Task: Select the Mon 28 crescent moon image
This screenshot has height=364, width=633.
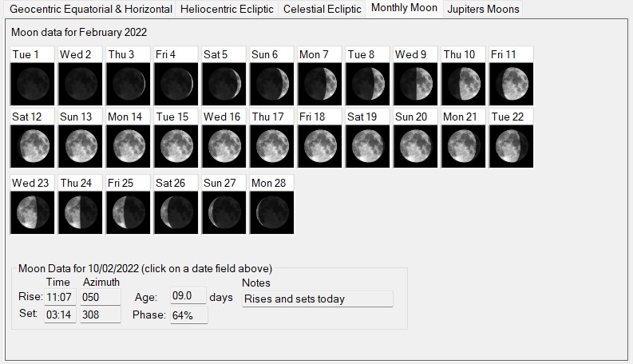Action: pyautogui.click(x=272, y=212)
